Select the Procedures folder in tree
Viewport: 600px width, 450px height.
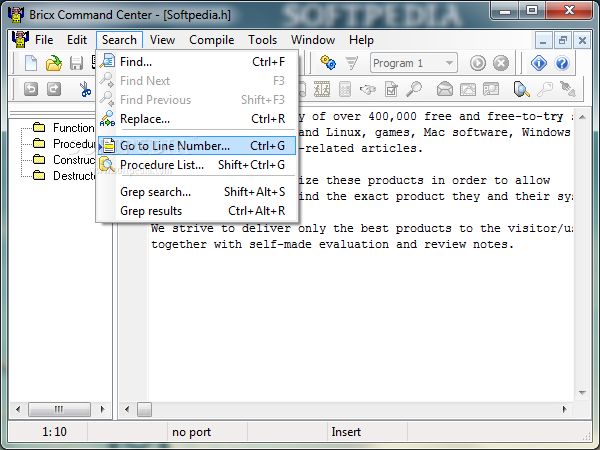click(x=64, y=143)
